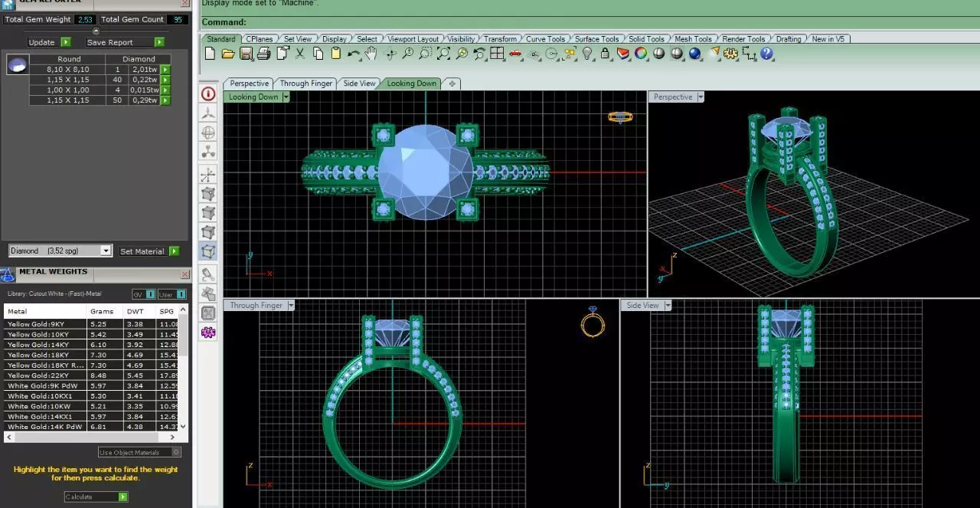Open the Curve Tools toolbar tab
The height and width of the screenshot is (508, 980).
point(545,38)
